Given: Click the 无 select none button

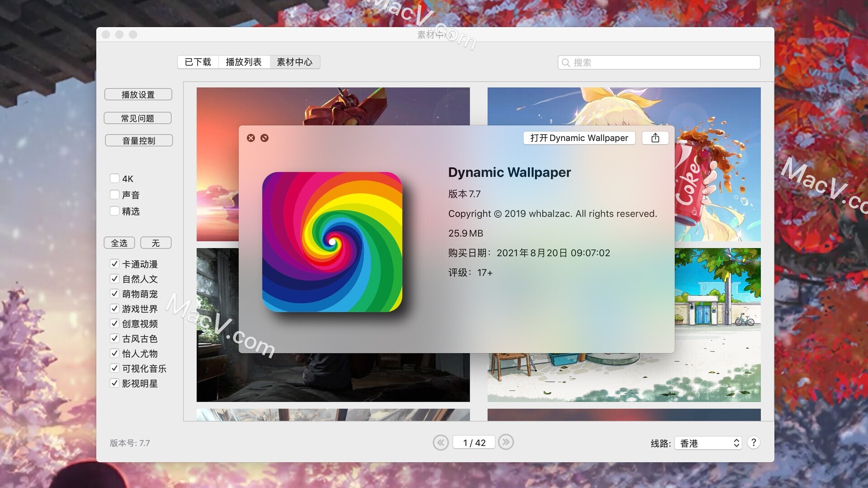Looking at the screenshot, I should point(156,243).
